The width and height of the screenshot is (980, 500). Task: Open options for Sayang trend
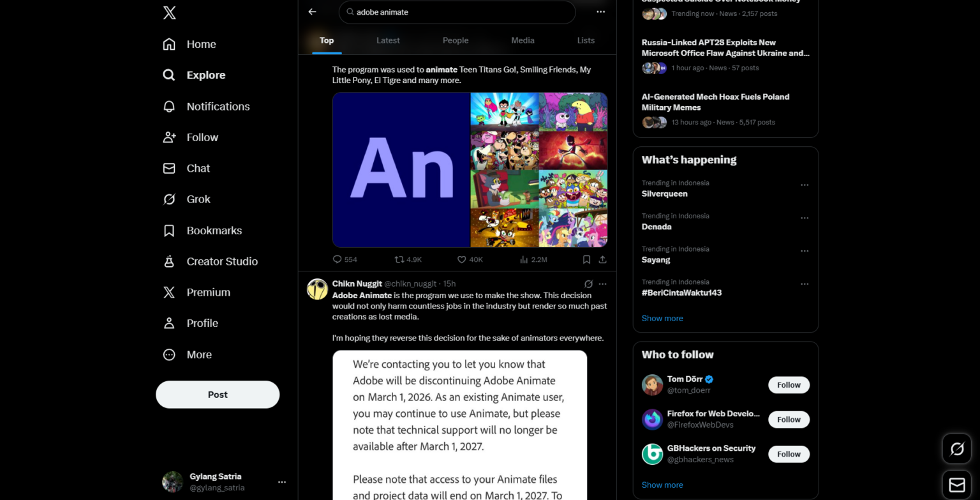click(x=805, y=251)
